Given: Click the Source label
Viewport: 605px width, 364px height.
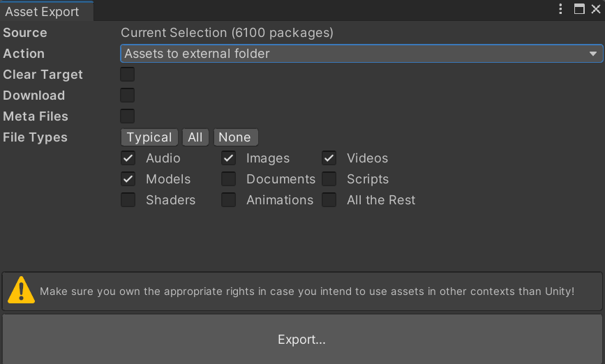Looking at the screenshot, I should point(25,33).
